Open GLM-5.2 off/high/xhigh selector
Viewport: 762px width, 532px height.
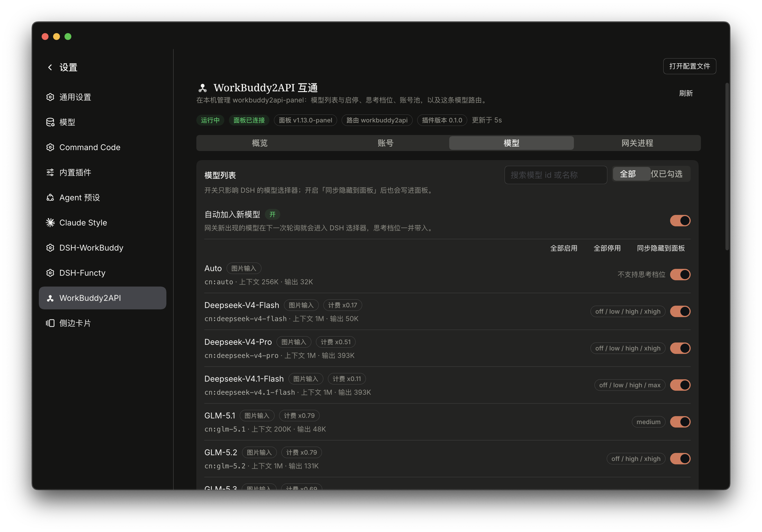point(636,459)
